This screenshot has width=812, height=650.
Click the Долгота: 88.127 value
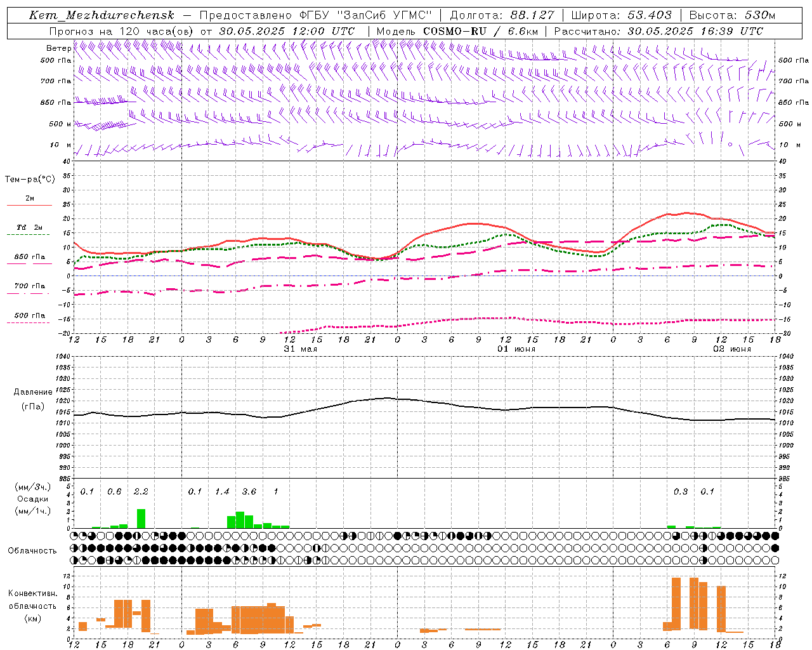click(502, 15)
